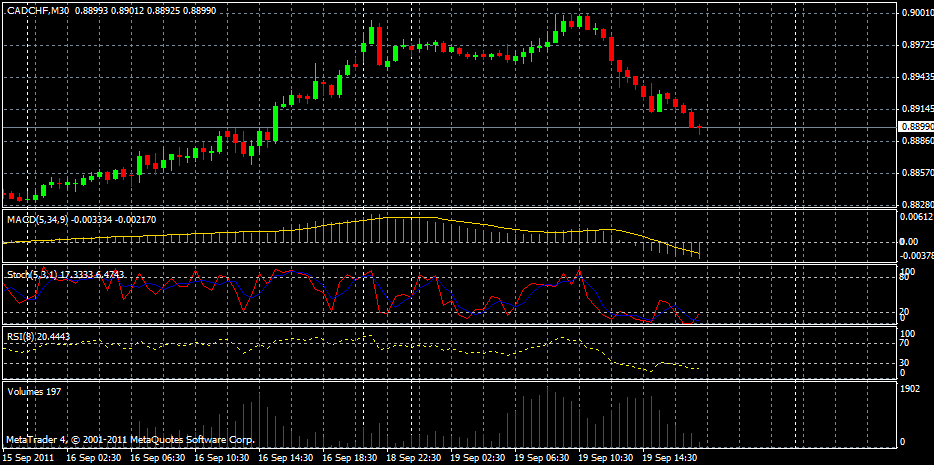Click the 19 Sep 14:30 time label
934x465 pixels.
(671, 457)
